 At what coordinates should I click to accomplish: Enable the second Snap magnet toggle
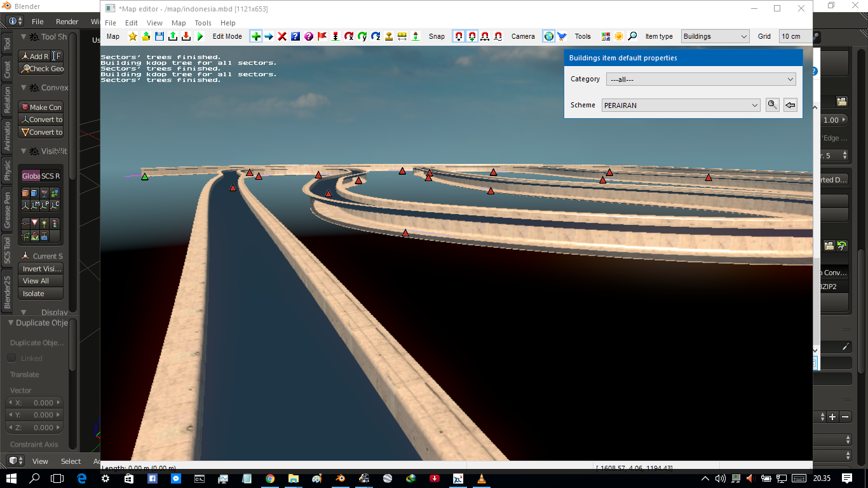coord(472,36)
